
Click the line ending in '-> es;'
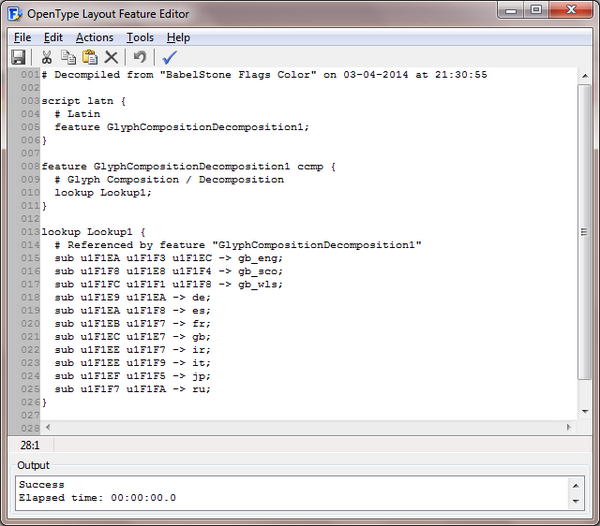pos(132,311)
